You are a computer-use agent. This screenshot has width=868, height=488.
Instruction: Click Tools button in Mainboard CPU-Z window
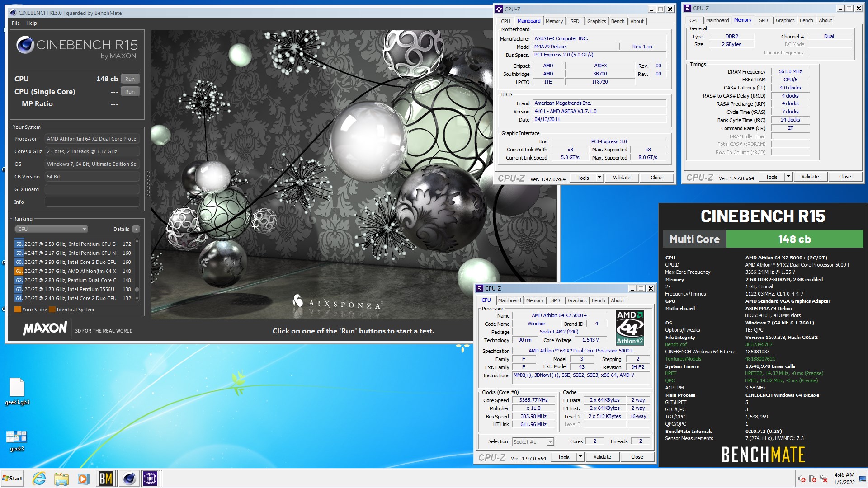pos(583,178)
